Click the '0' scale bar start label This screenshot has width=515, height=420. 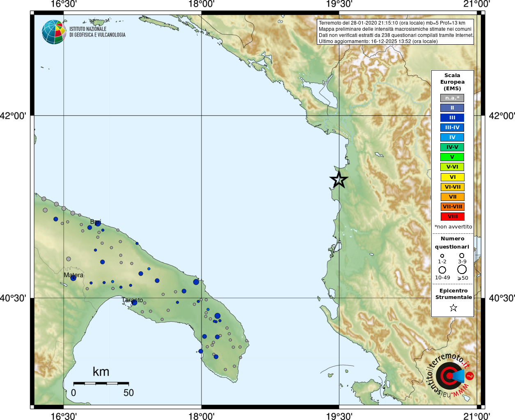pos(73,393)
